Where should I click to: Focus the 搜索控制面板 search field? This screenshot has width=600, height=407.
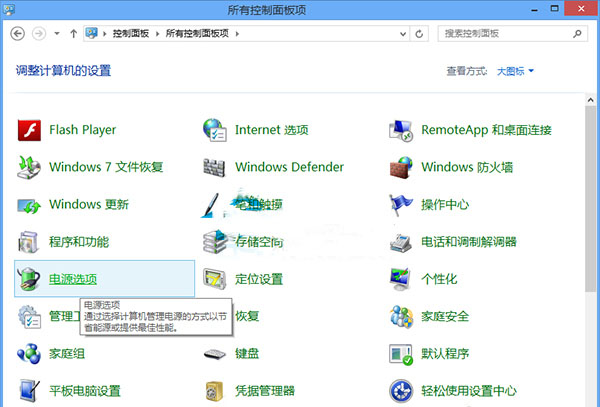(512, 34)
